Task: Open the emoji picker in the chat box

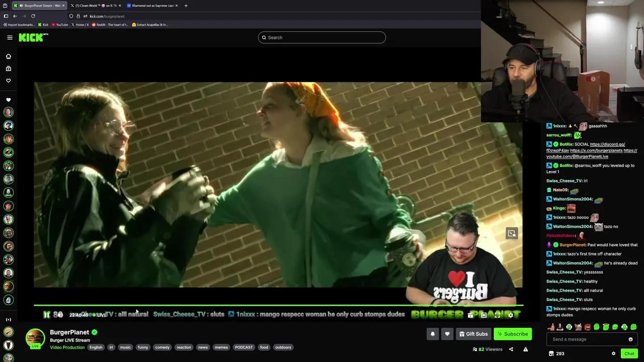Action: point(630,339)
